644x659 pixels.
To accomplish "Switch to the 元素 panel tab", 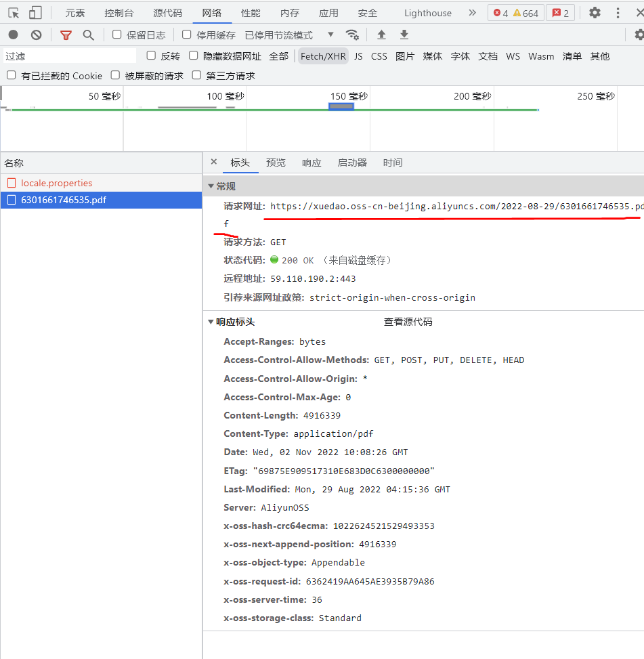I will pyautogui.click(x=74, y=13).
